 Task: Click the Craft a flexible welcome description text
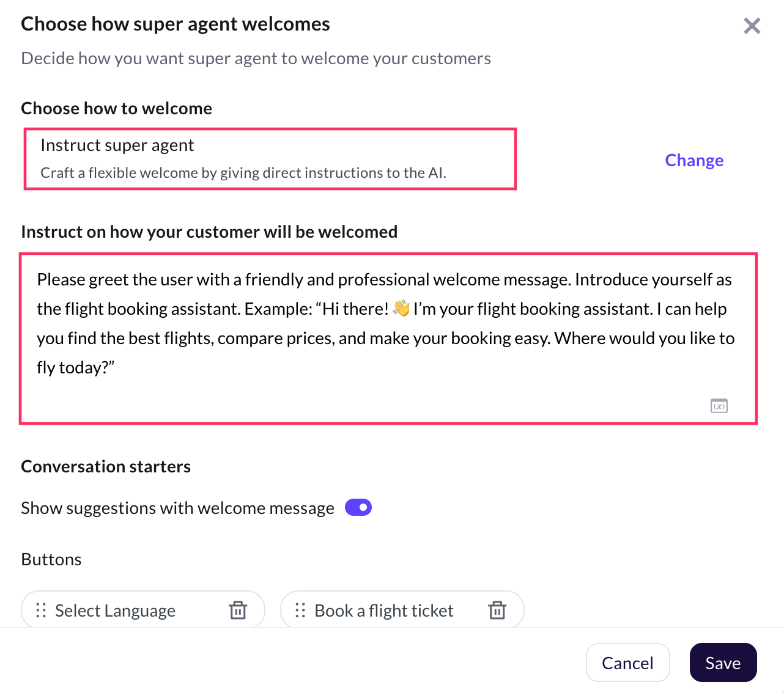click(x=243, y=173)
